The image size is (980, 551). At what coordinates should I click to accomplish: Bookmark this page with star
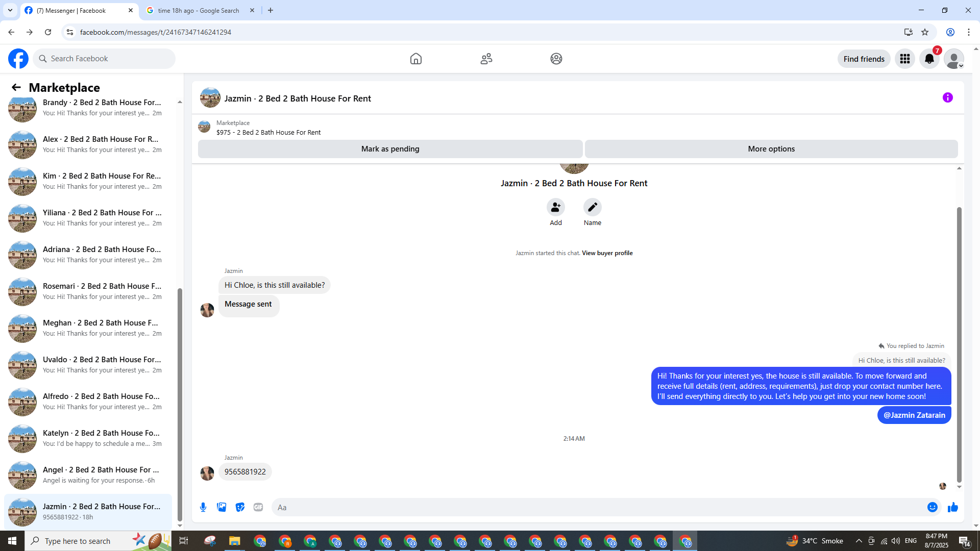pyautogui.click(x=925, y=32)
